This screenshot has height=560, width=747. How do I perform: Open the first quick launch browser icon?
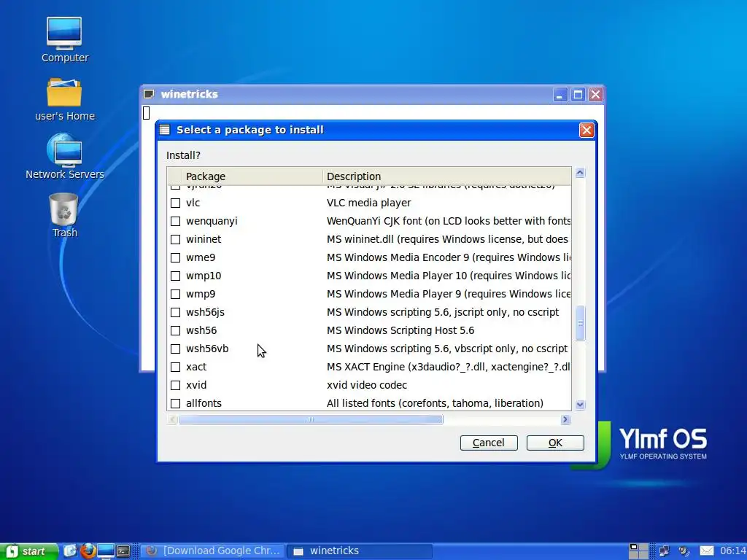(x=70, y=551)
